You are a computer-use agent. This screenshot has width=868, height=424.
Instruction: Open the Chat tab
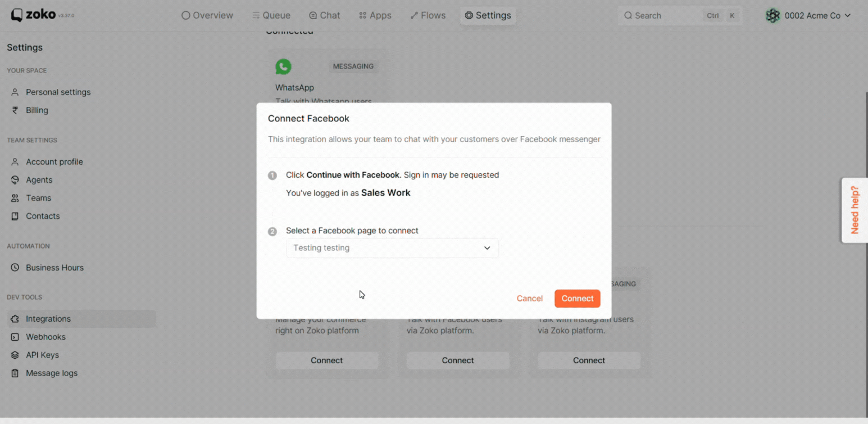(324, 15)
